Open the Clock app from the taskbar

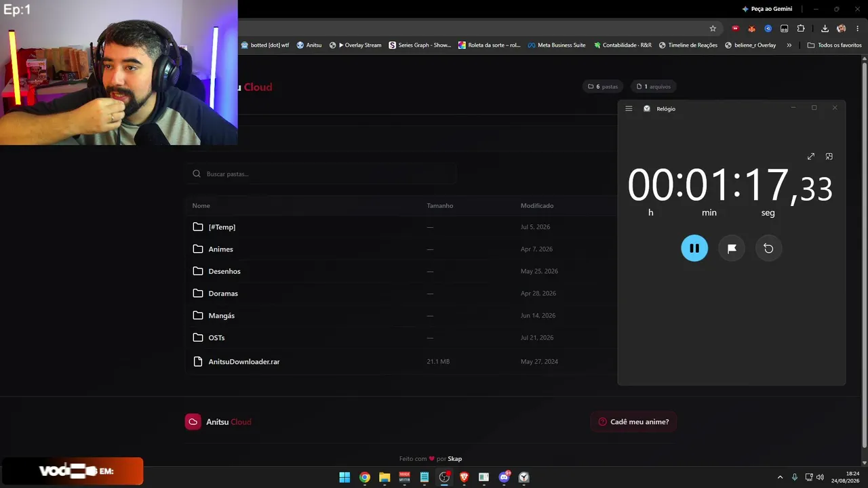[524, 477]
